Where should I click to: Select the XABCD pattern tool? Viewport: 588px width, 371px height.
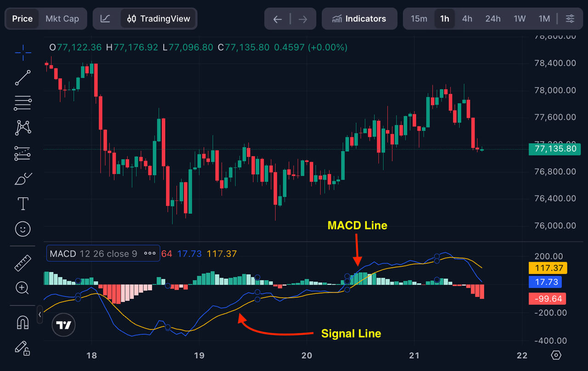(23, 128)
